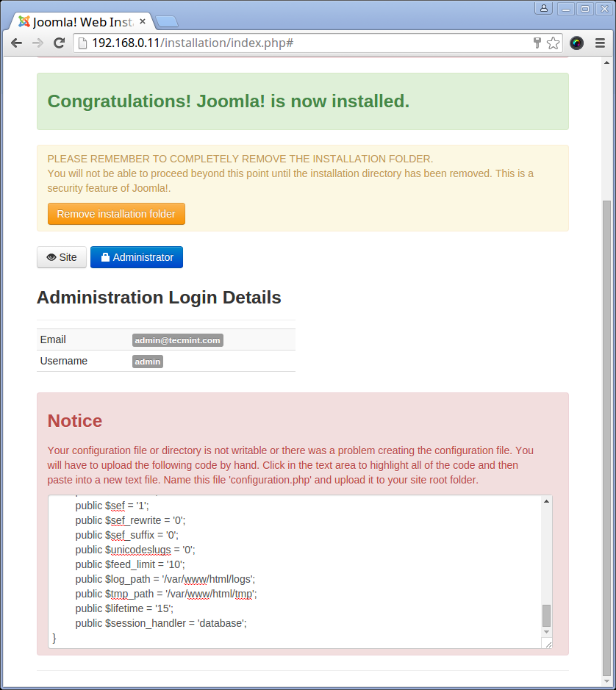Click the page scrollbar down arrow
Viewport: 616px width, 690px height.
pos(606,680)
